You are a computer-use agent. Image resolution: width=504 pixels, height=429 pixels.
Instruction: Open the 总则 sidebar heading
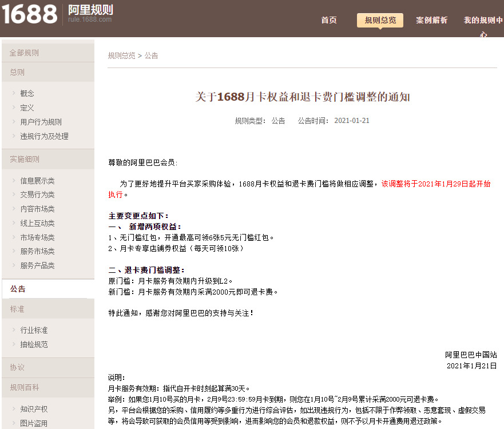pos(48,72)
